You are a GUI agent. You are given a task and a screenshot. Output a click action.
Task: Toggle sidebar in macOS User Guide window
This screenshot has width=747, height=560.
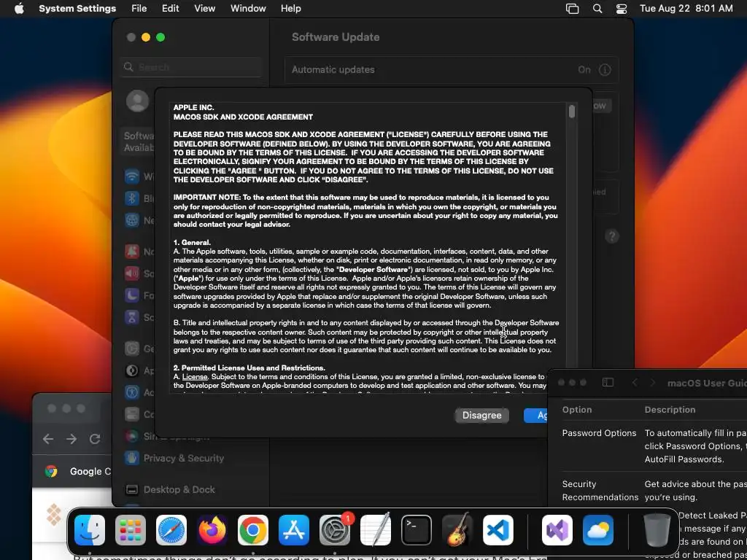tap(608, 382)
